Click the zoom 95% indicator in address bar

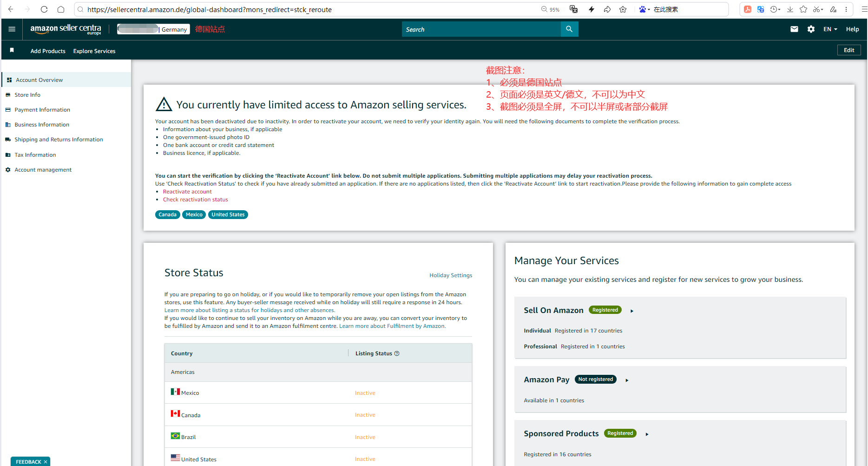(x=550, y=9)
